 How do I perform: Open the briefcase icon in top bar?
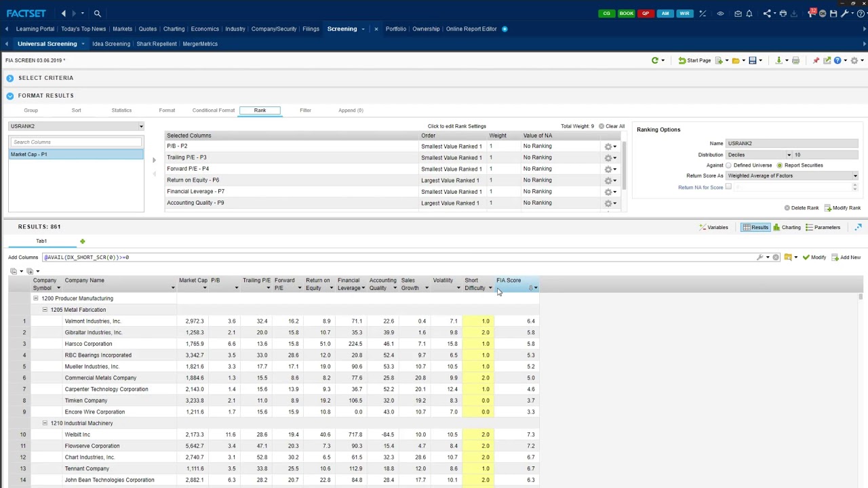[738, 14]
